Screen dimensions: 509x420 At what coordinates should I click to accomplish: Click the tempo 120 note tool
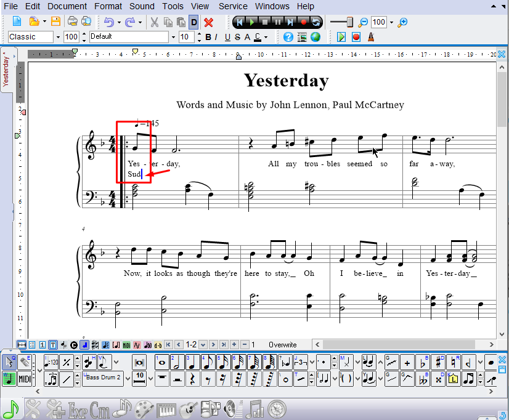pos(51,362)
